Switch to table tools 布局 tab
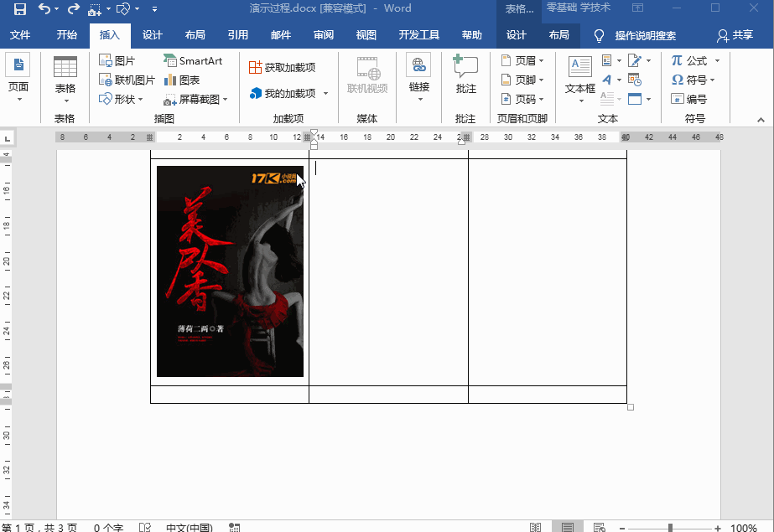The height and width of the screenshot is (532, 774). pos(558,35)
